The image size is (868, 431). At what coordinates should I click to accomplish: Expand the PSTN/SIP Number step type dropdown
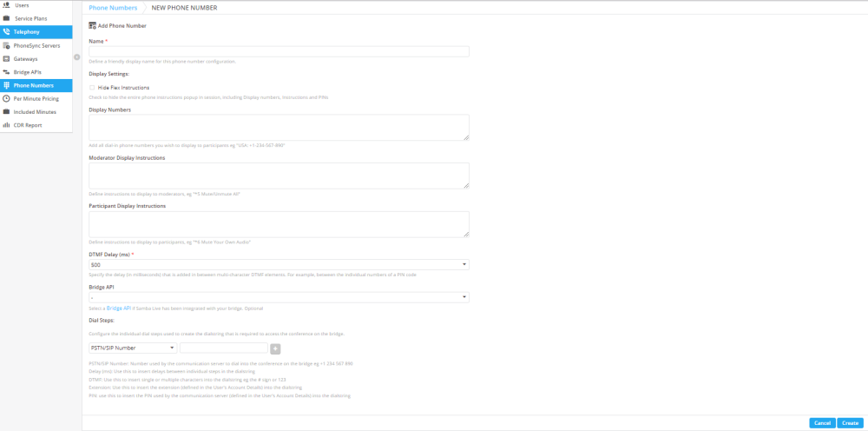pyautogui.click(x=133, y=348)
